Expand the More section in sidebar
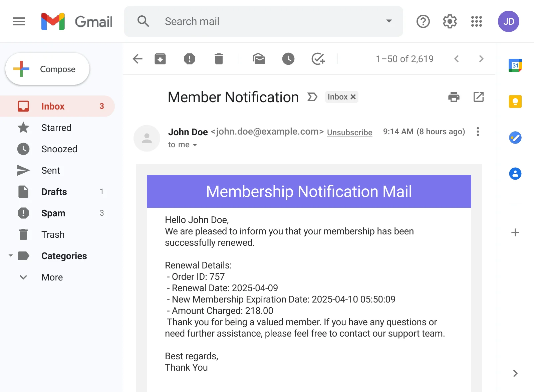This screenshot has height=392, width=534. point(52,277)
